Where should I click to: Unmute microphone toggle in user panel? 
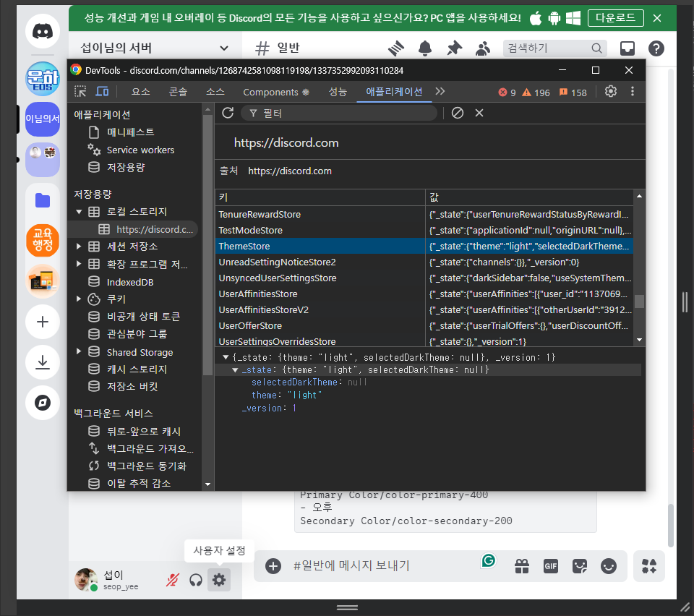point(173,580)
